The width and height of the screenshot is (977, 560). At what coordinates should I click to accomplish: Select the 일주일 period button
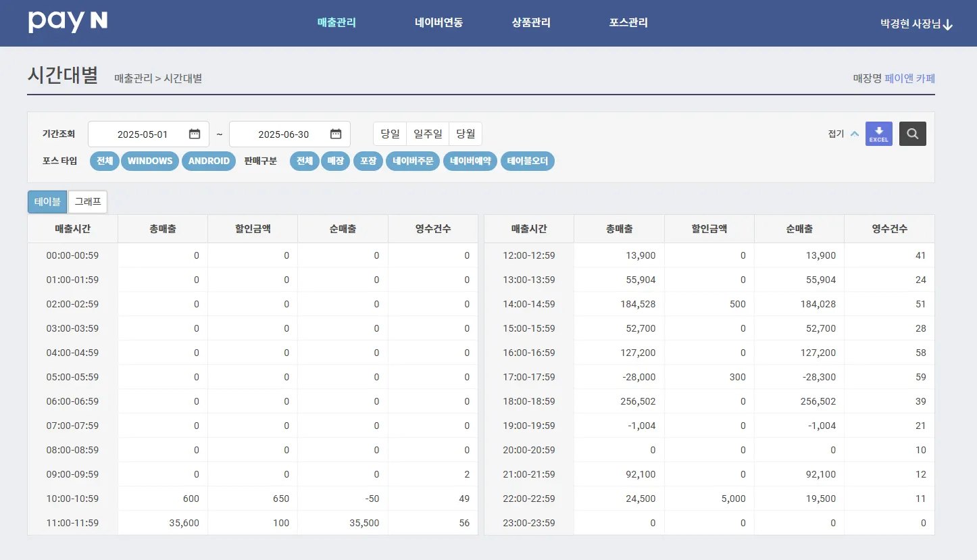(x=428, y=134)
